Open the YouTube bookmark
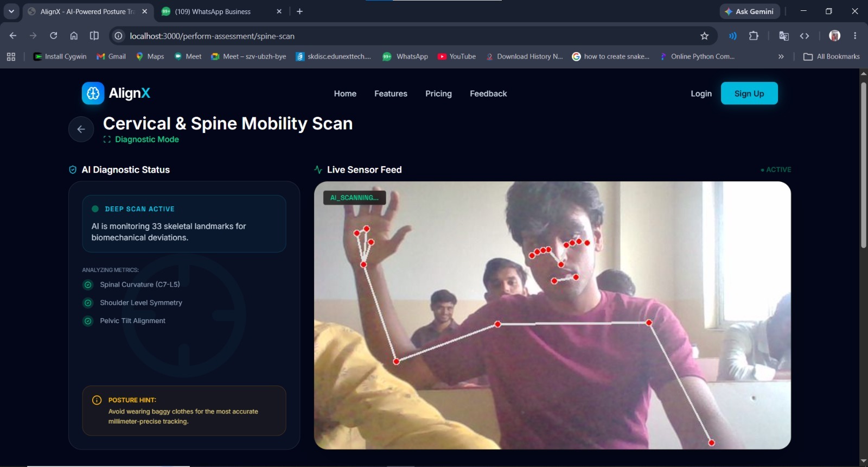This screenshot has width=868, height=467. pyautogui.click(x=457, y=56)
